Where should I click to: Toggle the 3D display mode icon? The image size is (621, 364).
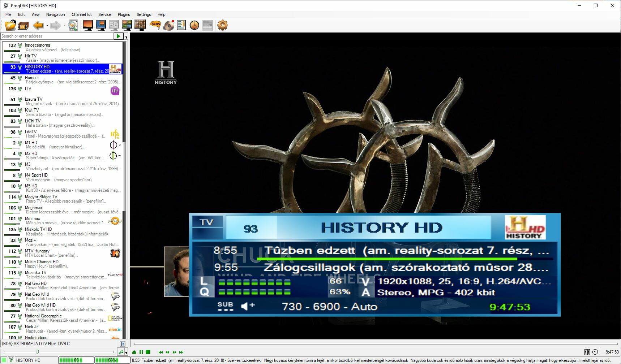tap(114, 25)
